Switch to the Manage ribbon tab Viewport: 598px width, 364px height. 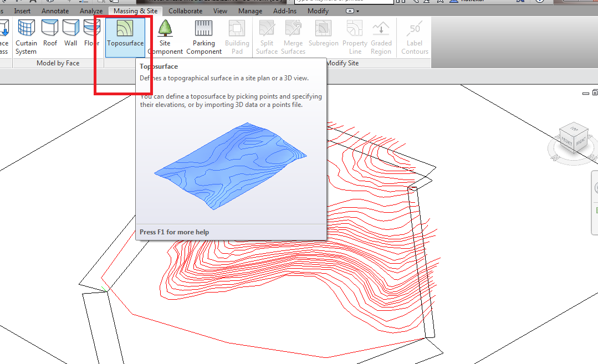click(x=250, y=11)
